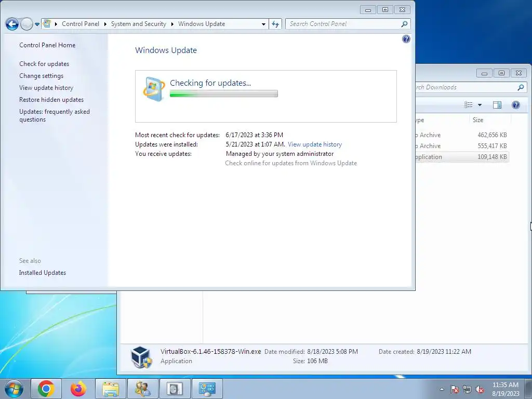The height and width of the screenshot is (399, 532).
Task: Open Installed Updates link
Action: click(x=43, y=273)
